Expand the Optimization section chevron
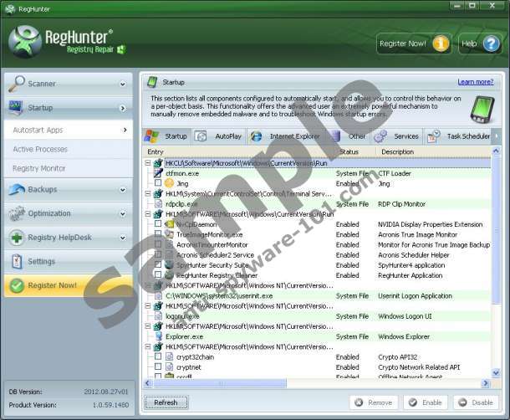The width and height of the screenshot is (510, 420). pos(123,214)
